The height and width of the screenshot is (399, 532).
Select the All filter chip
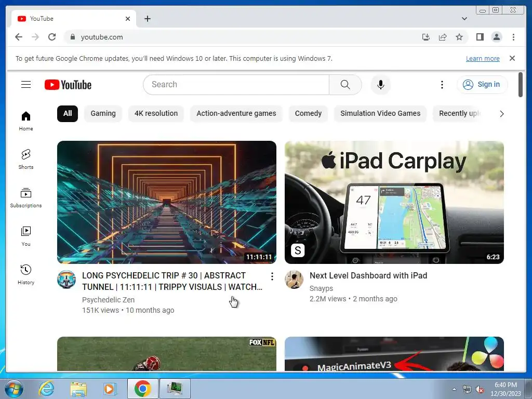[x=68, y=113]
